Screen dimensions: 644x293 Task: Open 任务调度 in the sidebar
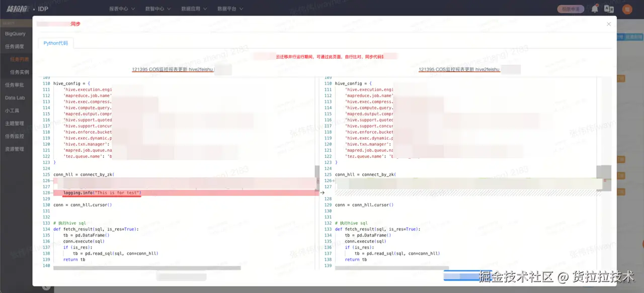tap(15, 46)
